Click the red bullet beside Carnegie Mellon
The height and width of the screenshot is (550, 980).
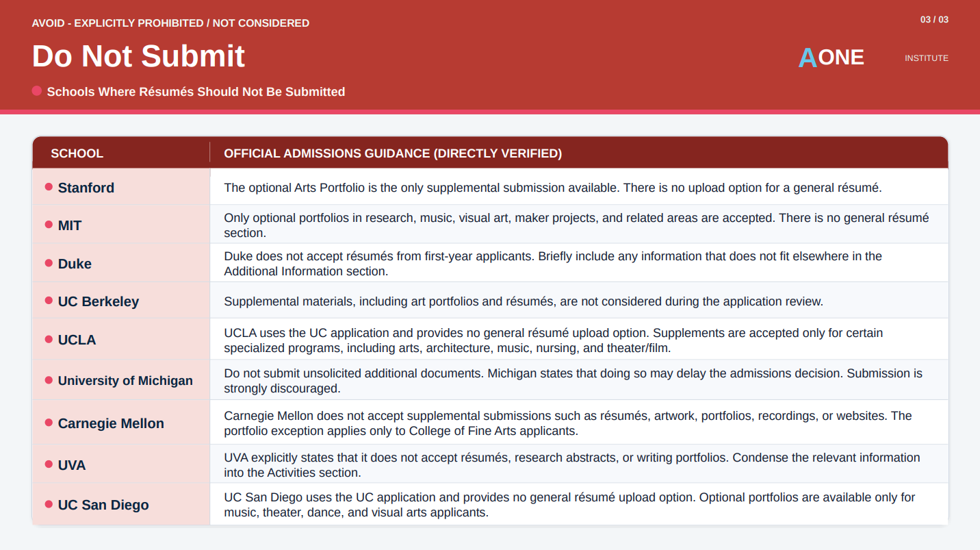49,423
